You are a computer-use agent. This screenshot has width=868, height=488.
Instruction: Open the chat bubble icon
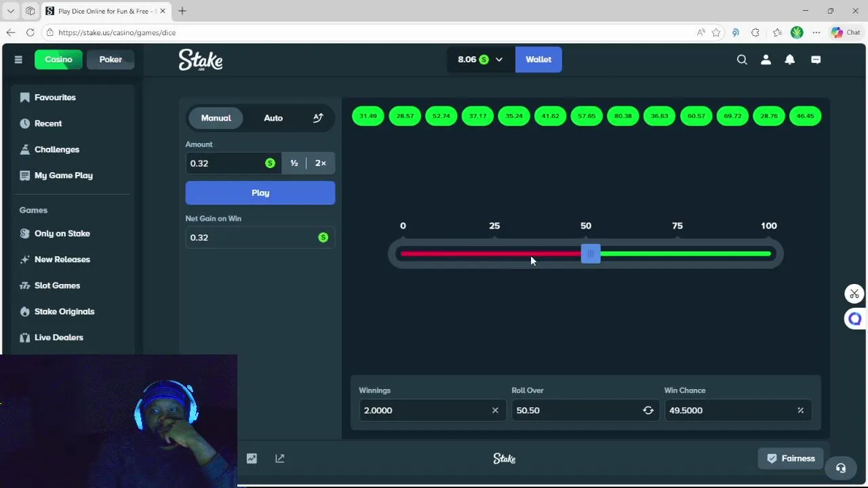[816, 60]
